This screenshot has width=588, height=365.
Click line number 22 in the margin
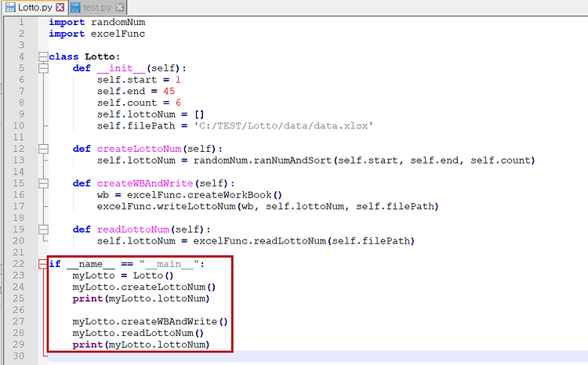(x=19, y=264)
